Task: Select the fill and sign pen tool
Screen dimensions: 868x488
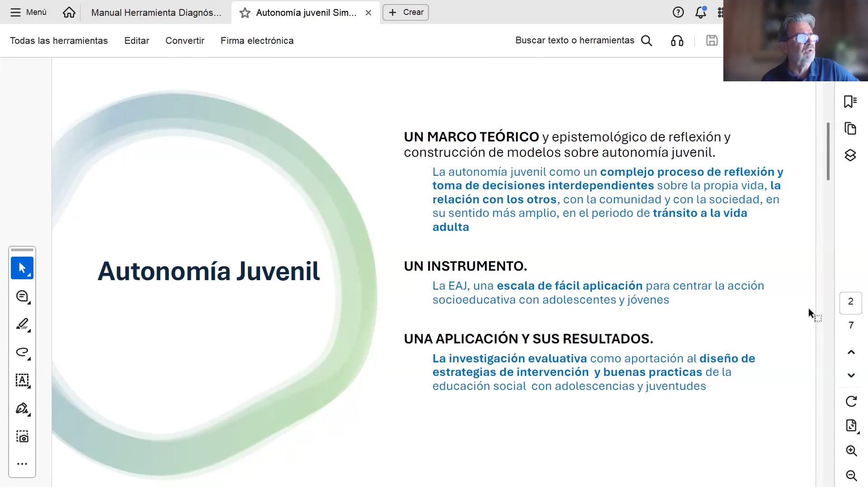Action: coord(22,408)
